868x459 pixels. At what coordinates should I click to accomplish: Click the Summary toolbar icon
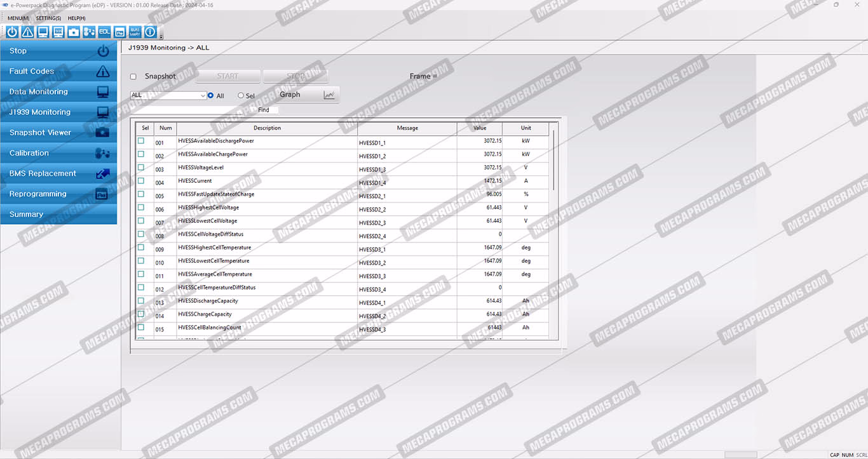point(135,32)
